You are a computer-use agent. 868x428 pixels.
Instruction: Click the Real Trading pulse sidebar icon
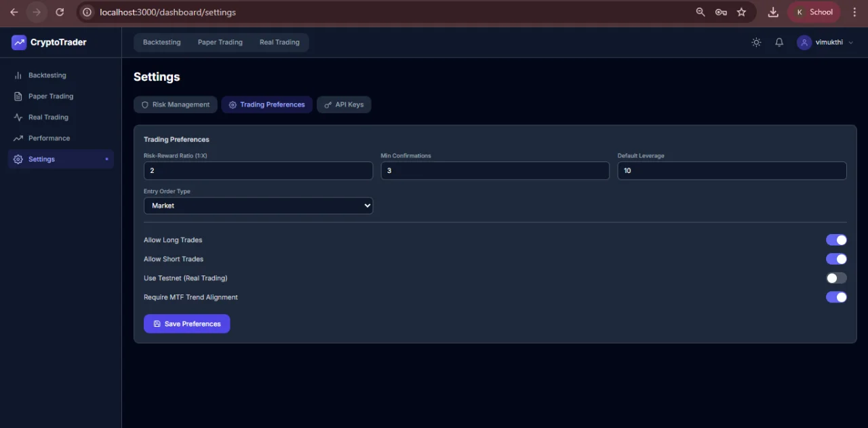[18, 117]
